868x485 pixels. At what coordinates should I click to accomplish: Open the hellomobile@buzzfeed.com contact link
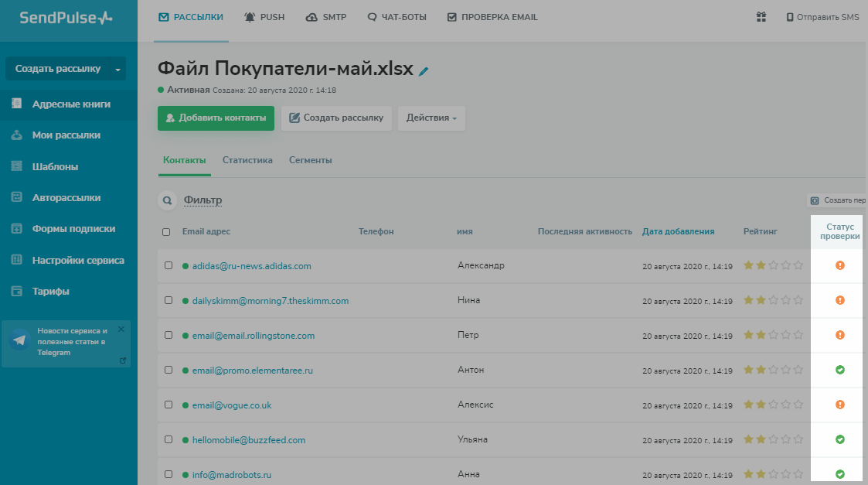(249, 440)
